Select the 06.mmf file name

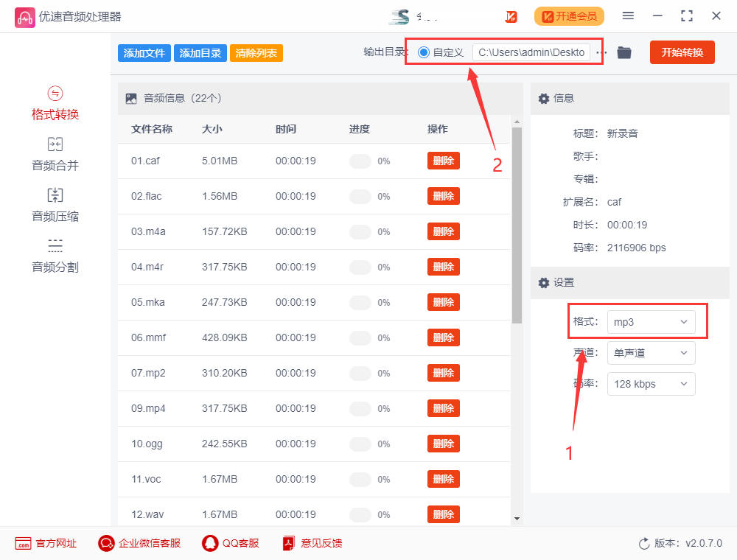click(x=149, y=337)
